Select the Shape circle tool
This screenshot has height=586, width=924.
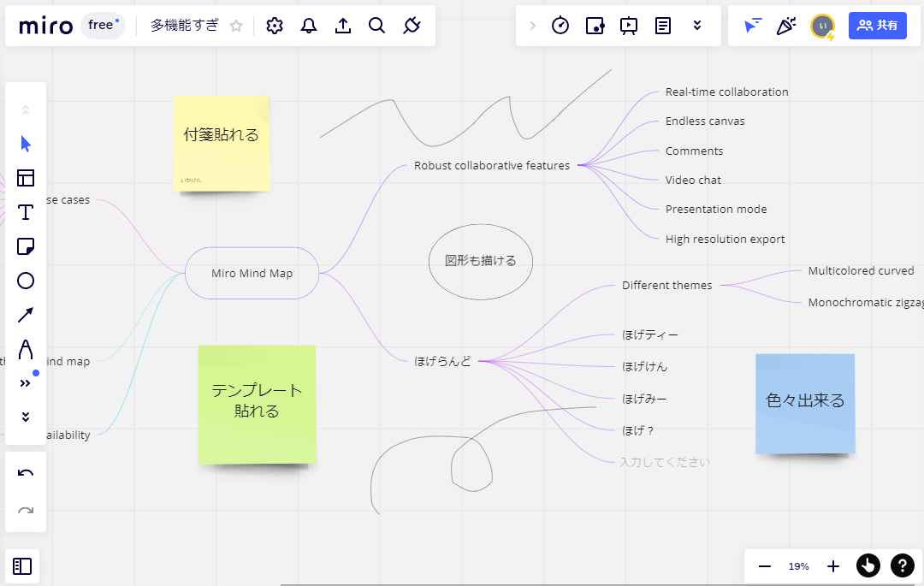click(26, 281)
